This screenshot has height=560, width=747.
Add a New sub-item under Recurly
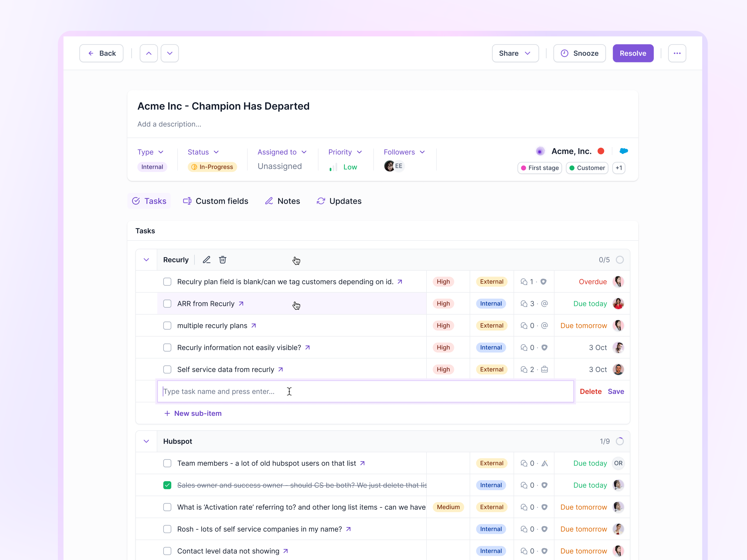pyautogui.click(x=193, y=413)
